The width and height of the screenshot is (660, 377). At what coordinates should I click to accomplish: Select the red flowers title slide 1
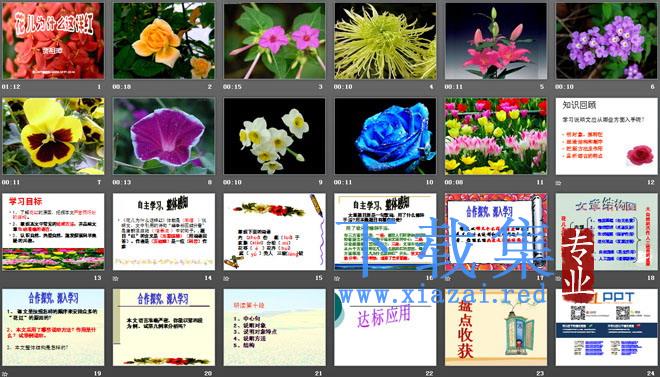pyautogui.click(x=53, y=41)
